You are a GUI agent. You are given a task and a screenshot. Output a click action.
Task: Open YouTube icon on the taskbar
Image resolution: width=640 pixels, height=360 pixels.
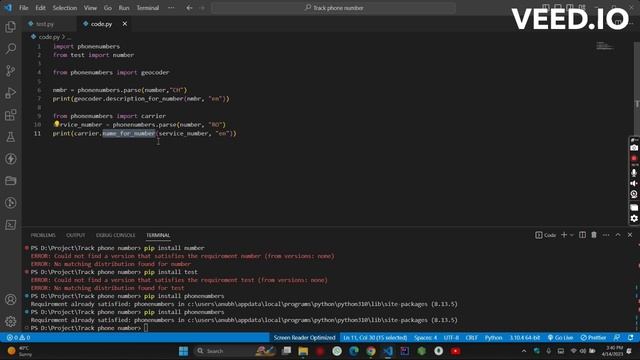click(456, 351)
